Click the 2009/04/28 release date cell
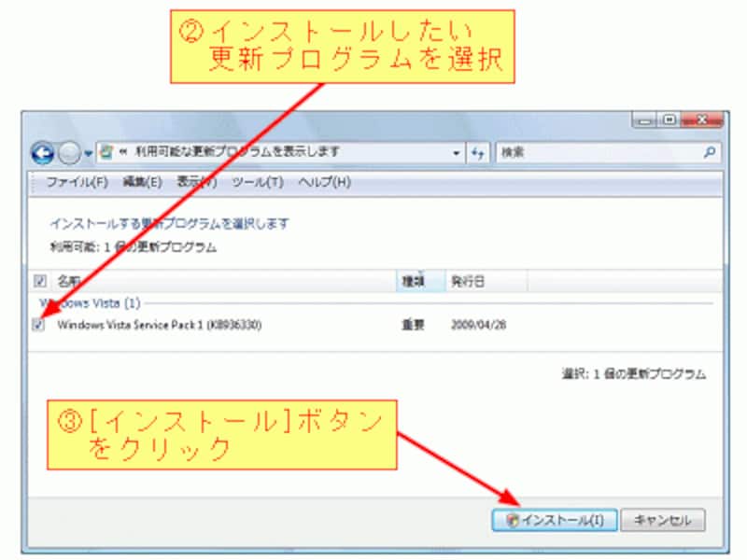Image resolution: width=747 pixels, height=560 pixels. 478,325
